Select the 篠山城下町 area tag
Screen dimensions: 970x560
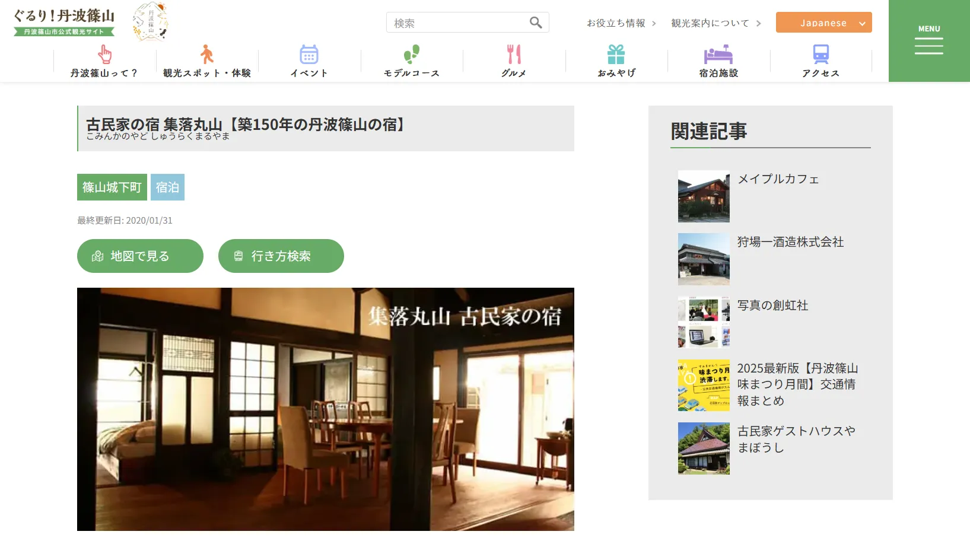coord(112,187)
